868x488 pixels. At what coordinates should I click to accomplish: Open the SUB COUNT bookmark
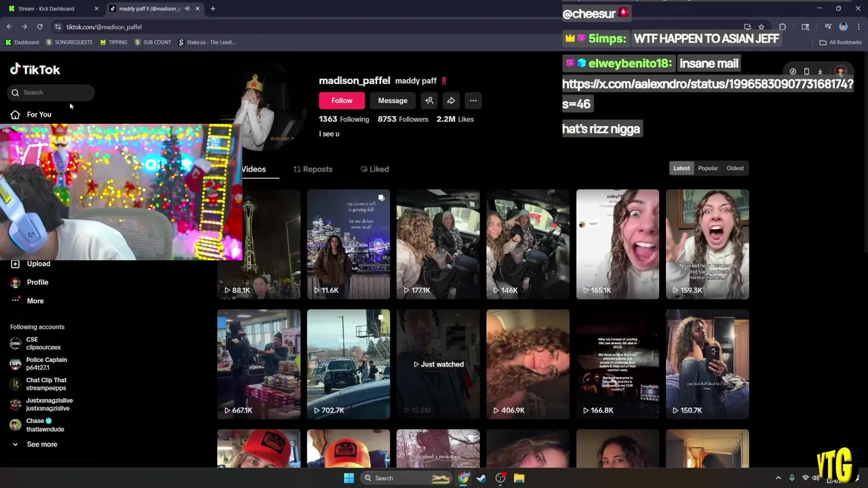tap(153, 42)
